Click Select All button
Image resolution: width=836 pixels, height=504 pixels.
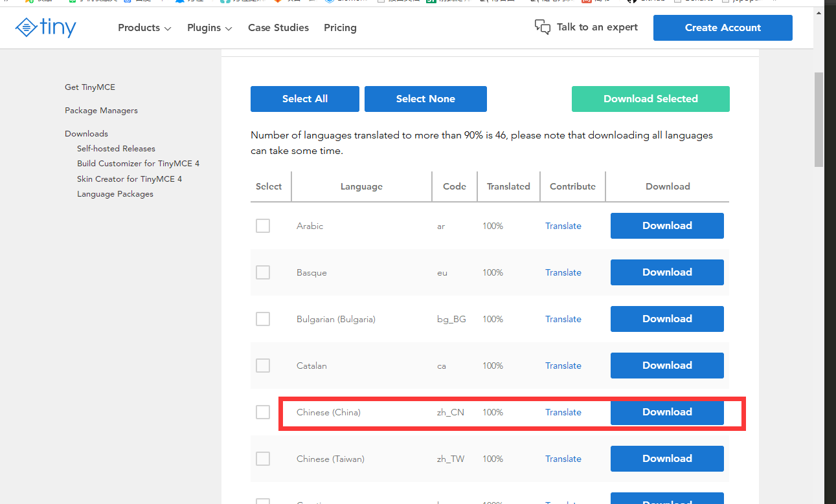pos(305,99)
